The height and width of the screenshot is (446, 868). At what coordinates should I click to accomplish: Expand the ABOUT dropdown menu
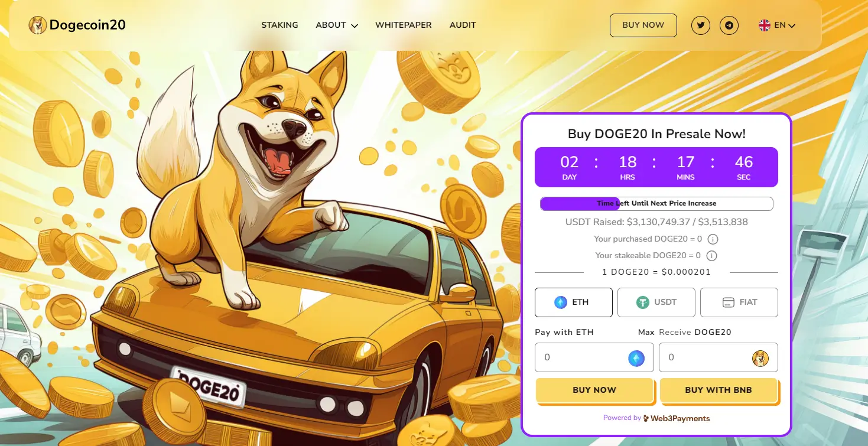coord(337,25)
